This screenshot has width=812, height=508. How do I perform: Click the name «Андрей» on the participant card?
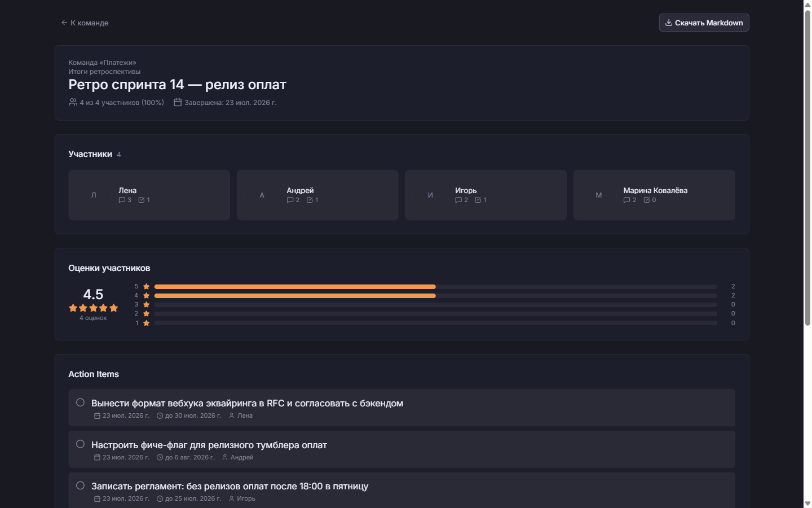point(300,191)
